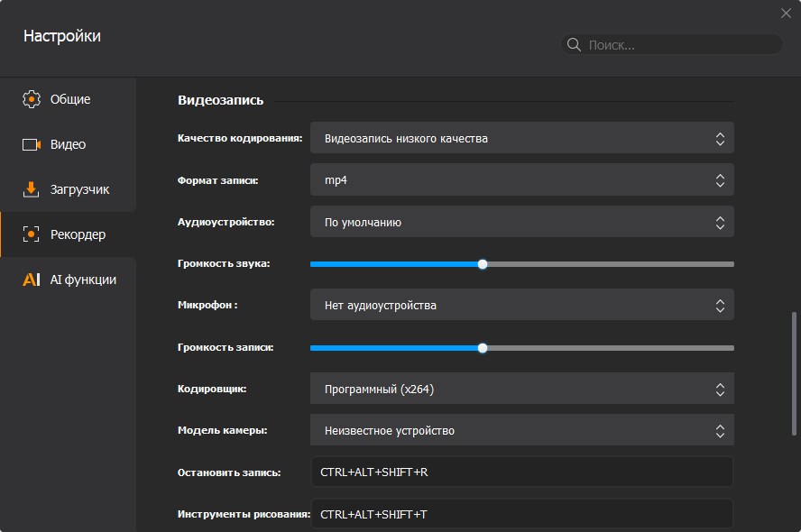801x532 pixels.
Task: Open the Качество кодирования dropdown
Action: pos(521,138)
